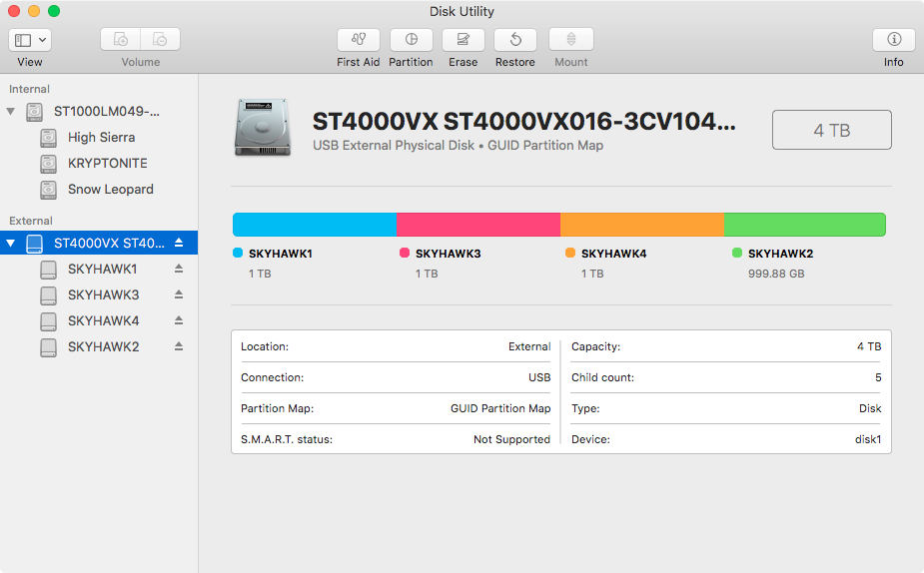Select SKYHAWK2 in the sidebar
This screenshot has height=573, width=924.
coord(99,346)
